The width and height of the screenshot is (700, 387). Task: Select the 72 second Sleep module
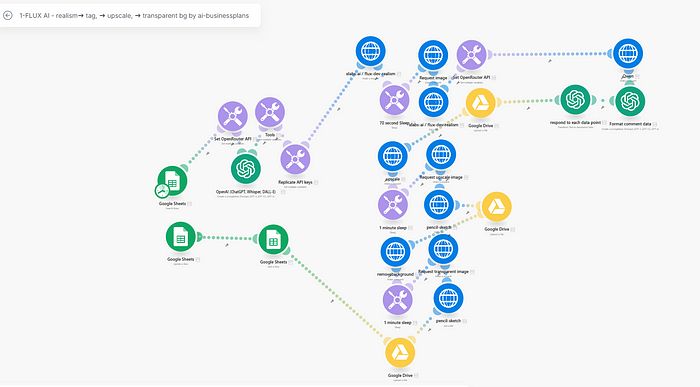tap(394, 100)
